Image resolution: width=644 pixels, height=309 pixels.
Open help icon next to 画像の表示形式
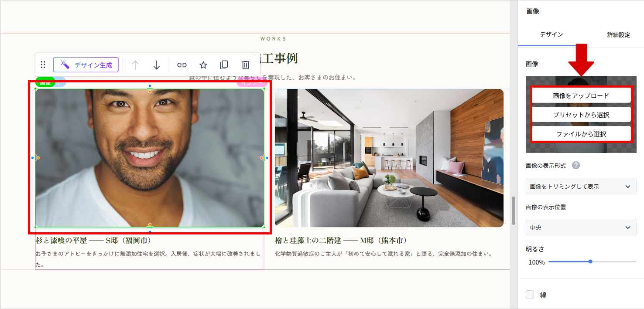pyautogui.click(x=576, y=166)
